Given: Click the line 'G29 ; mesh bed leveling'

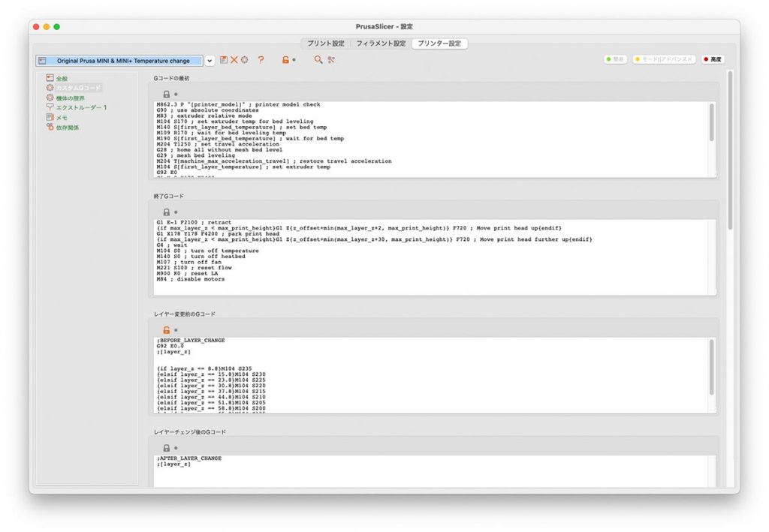Looking at the screenshot, I should (x=196, y=155).
